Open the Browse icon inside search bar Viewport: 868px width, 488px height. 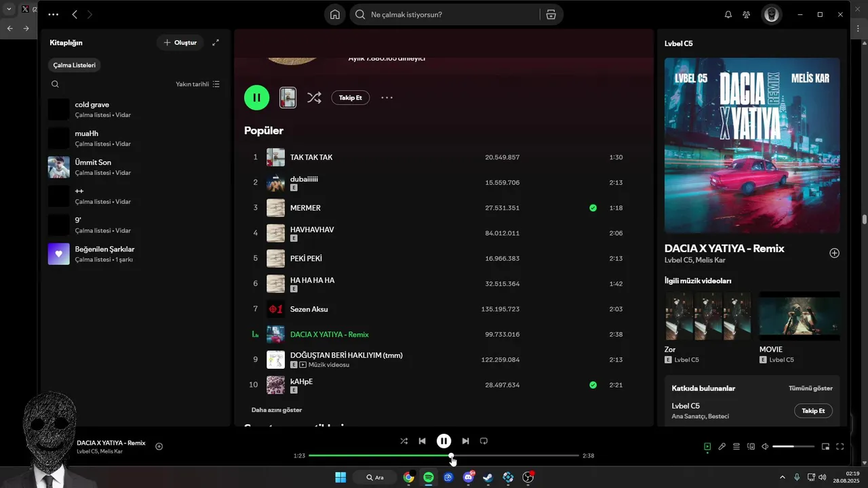coord(551,14)
